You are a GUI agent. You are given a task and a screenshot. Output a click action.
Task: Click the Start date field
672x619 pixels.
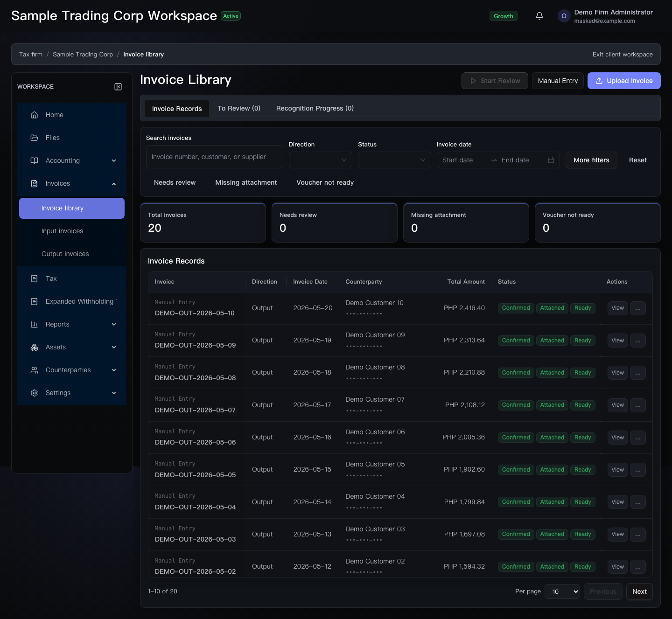[x=464, y=160]
